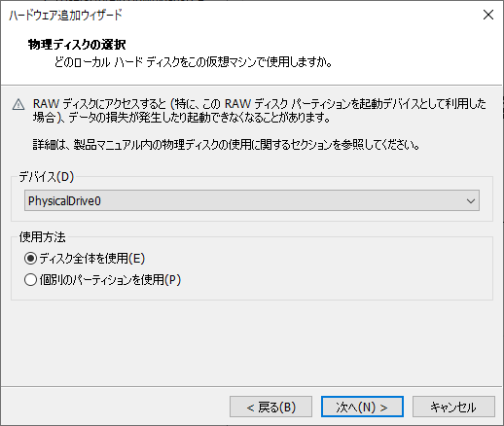Click the どのローカル ハード ディスク subtitle text

194,62
